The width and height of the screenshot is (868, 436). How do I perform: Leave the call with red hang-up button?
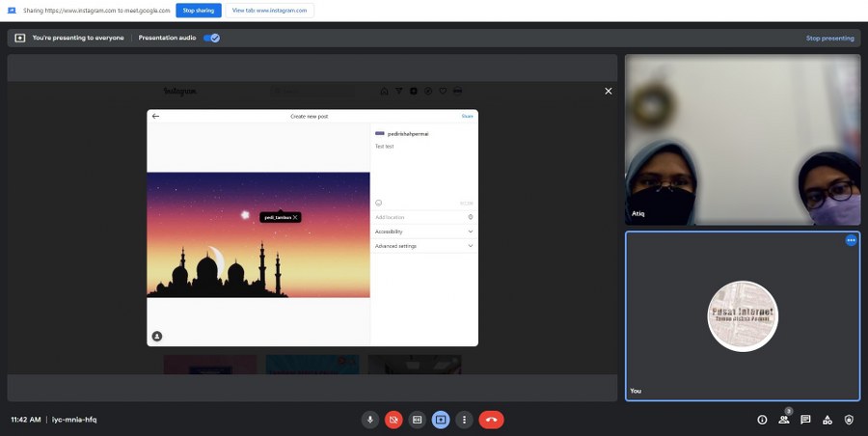(x=492, y=420)
